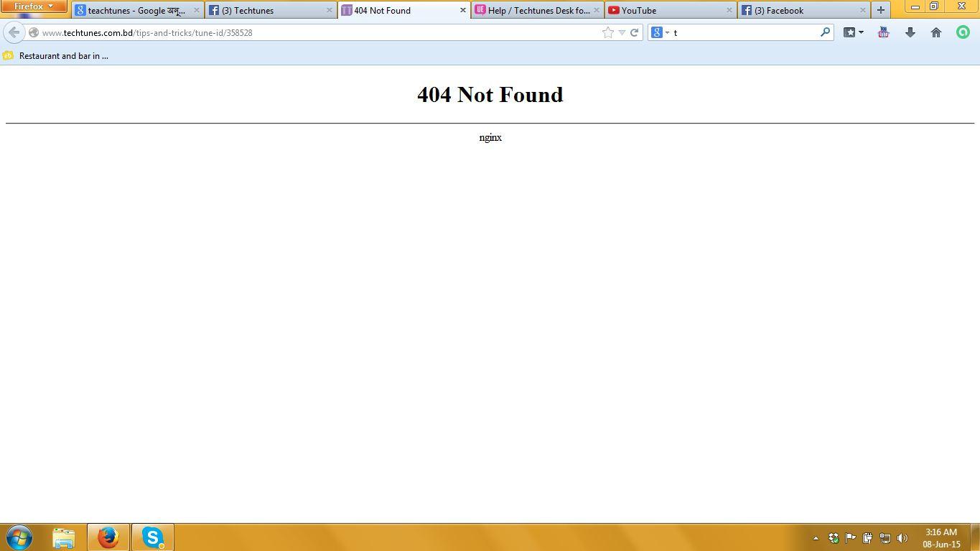Open a new tab with plus button
Screen dimensions: 980x551
click(880, 10)
